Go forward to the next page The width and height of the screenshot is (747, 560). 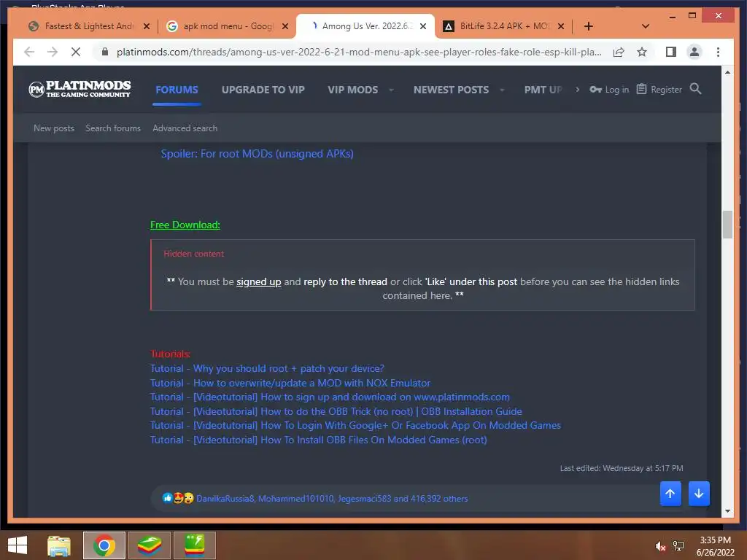point(53,52)
